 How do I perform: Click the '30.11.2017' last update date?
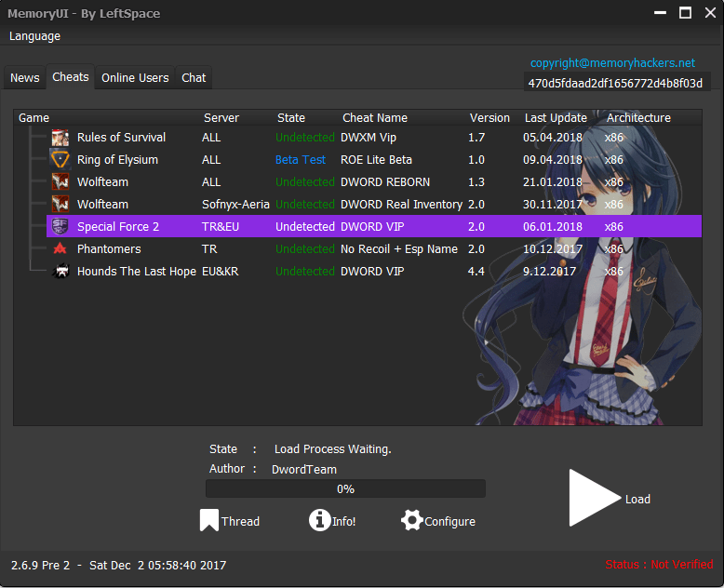(552, 204)
